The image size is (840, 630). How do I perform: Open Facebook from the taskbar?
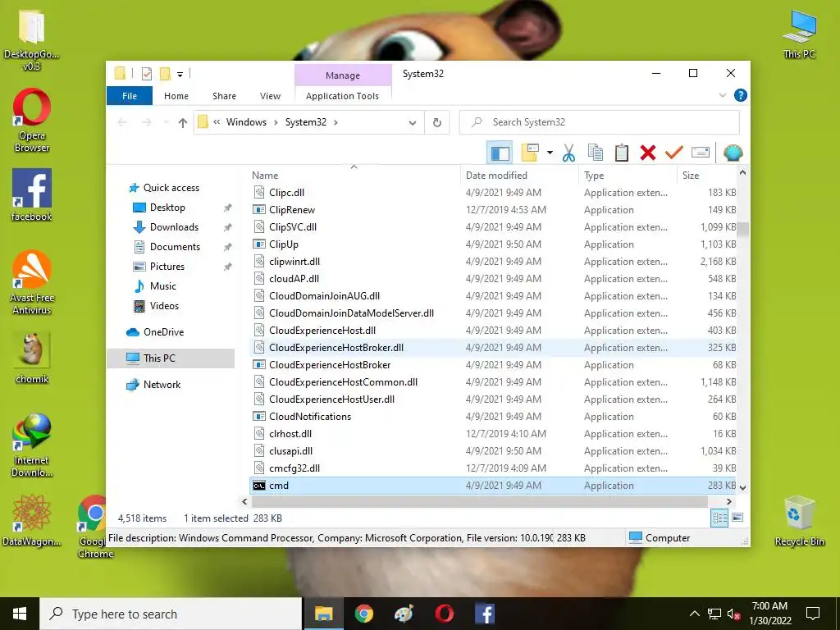click(x=485, y=614)
